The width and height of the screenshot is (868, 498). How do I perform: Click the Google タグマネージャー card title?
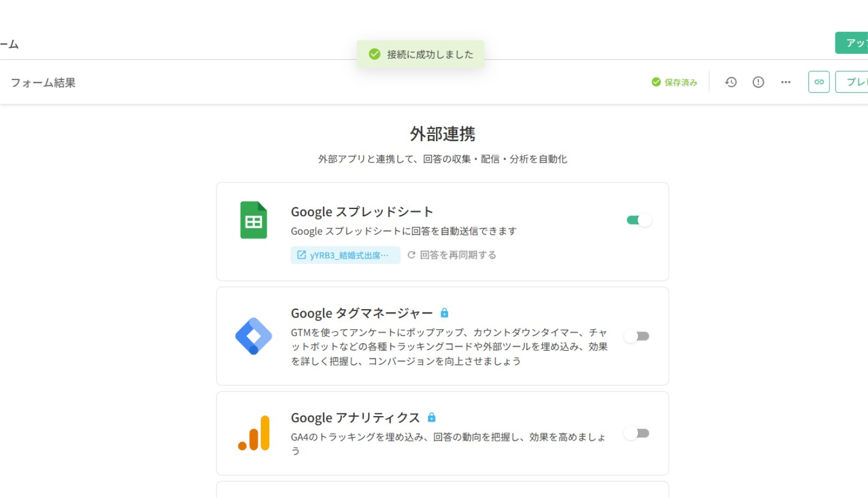[x=362, y=313]
